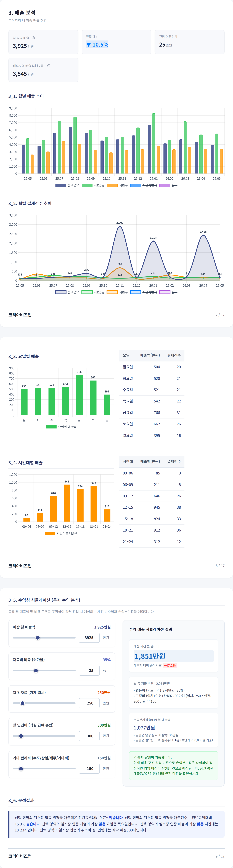Select the 수요일 row label

coord(128,390)
